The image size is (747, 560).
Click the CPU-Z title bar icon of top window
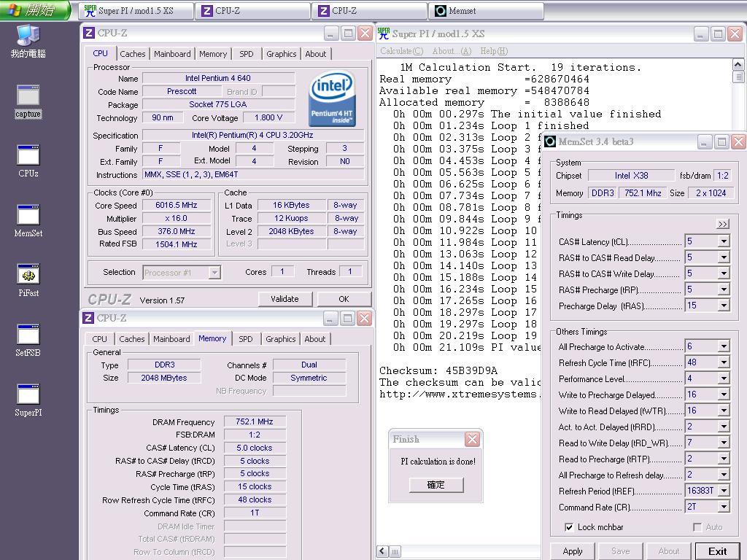[x=88, y=33]
